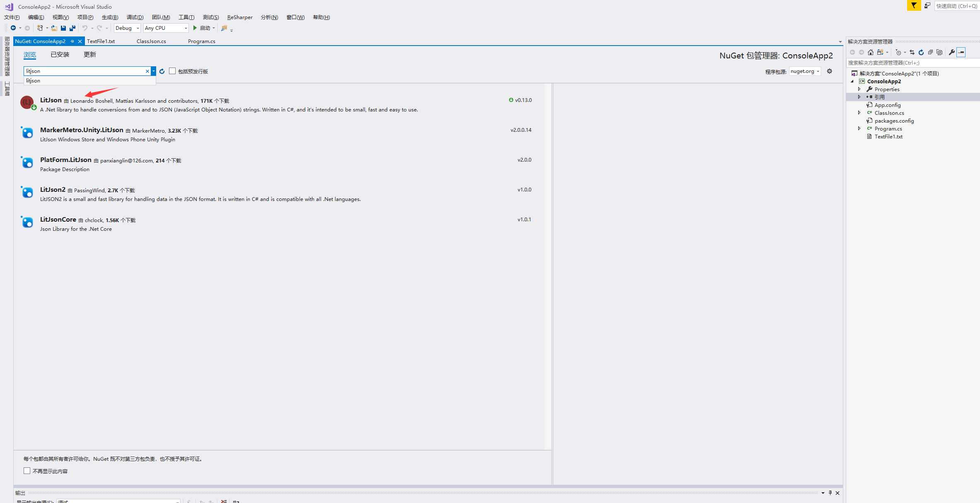
Task: Expand the 引用 node in Solution Explorer
Action: [x=859, y=97]
